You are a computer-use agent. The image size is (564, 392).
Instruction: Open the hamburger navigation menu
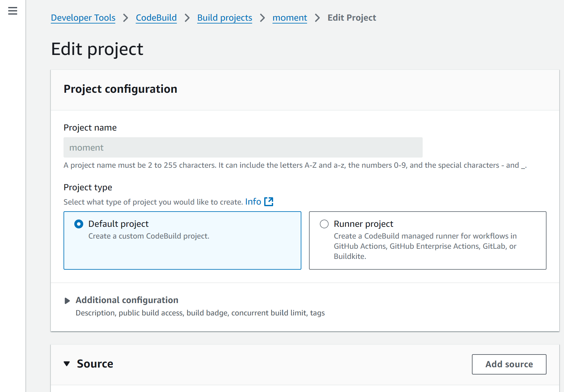pyautogui.click(x=13, y=11)
